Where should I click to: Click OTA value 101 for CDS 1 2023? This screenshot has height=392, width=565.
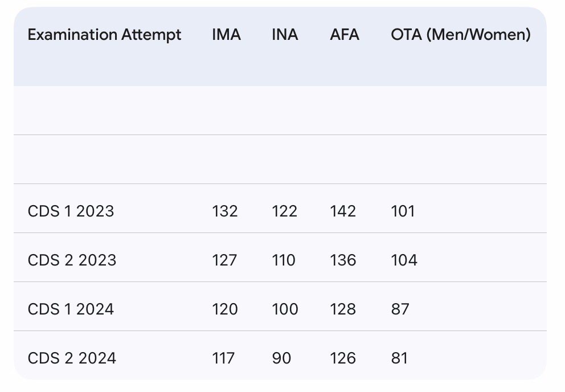click(x=403, y=211)
